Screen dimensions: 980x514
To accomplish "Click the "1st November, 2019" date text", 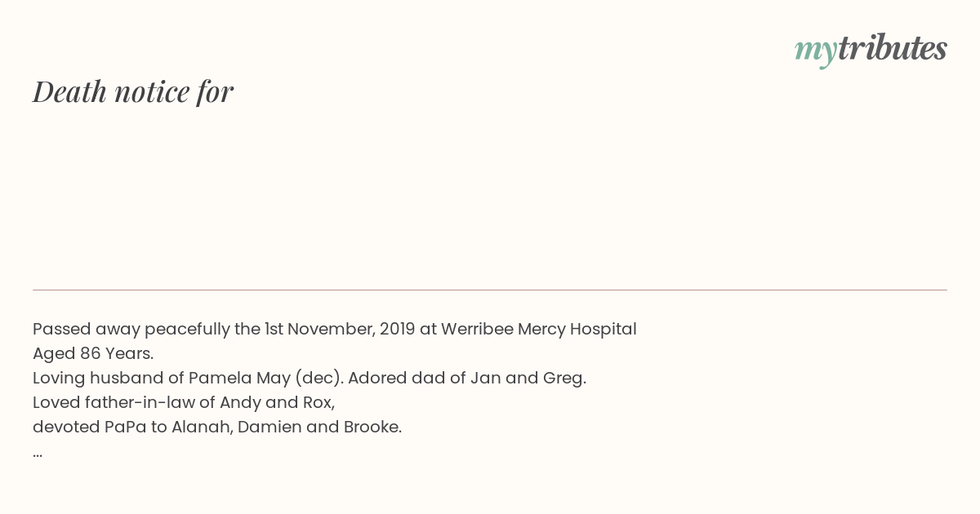I will point(340,330).
